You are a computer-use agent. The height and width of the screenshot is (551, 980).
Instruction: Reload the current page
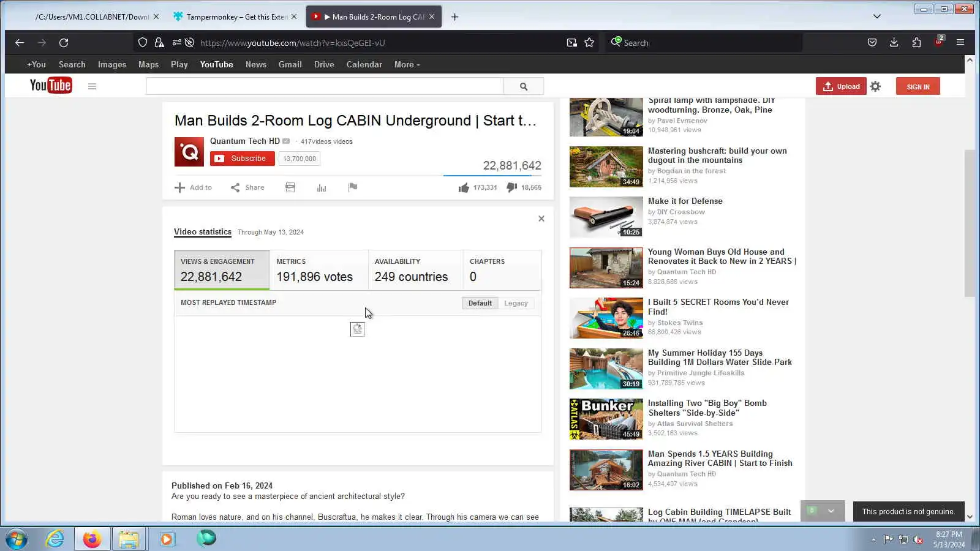64,43
